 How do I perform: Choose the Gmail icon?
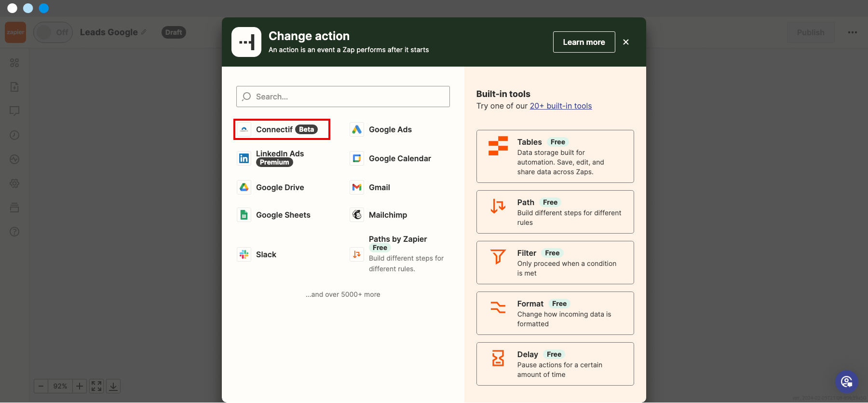357,187
